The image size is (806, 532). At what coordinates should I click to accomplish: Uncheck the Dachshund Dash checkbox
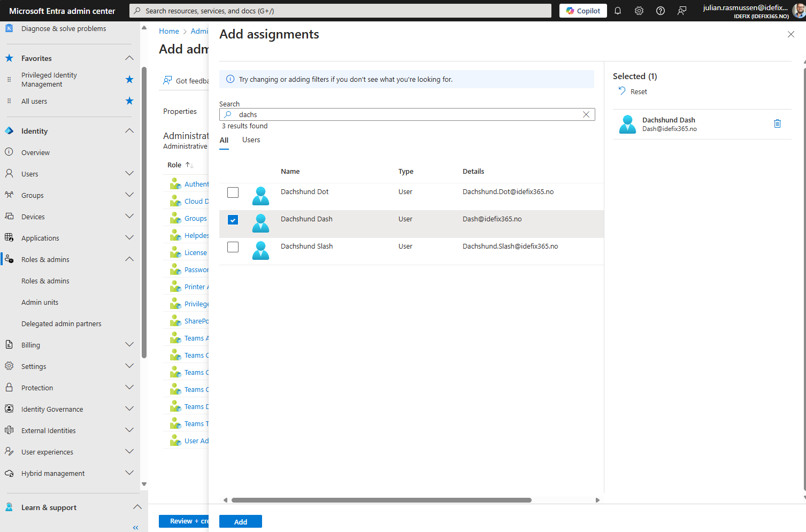coord(233,220)
